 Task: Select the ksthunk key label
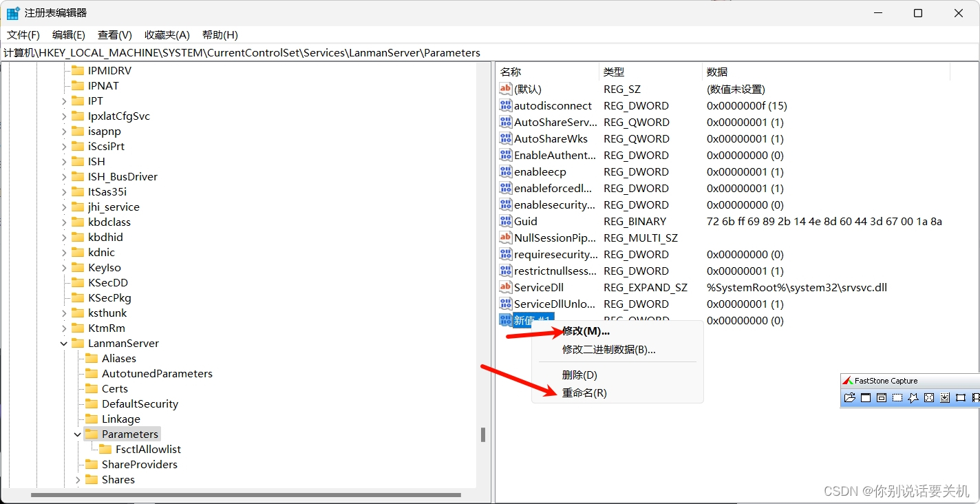point(107,313)
